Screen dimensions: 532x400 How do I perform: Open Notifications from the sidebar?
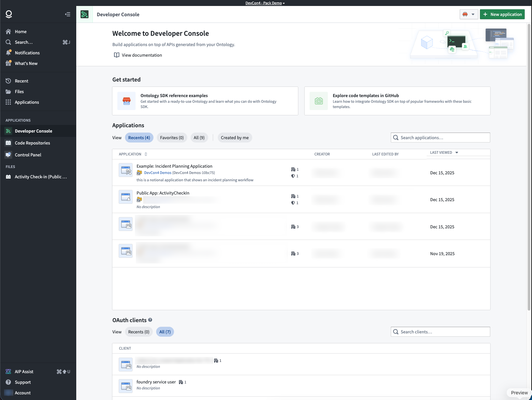27,53
